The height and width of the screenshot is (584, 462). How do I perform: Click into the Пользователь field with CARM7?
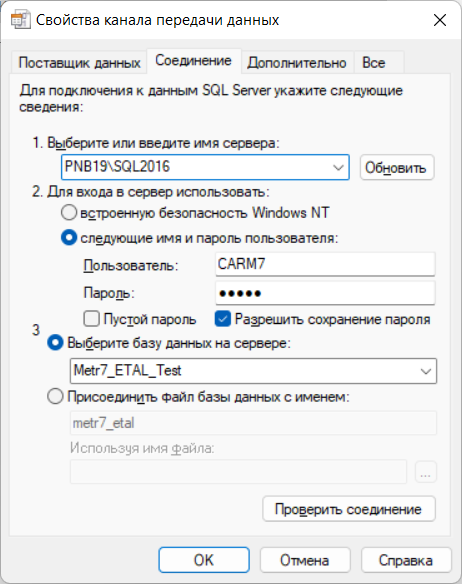click(x=325, y=264)
